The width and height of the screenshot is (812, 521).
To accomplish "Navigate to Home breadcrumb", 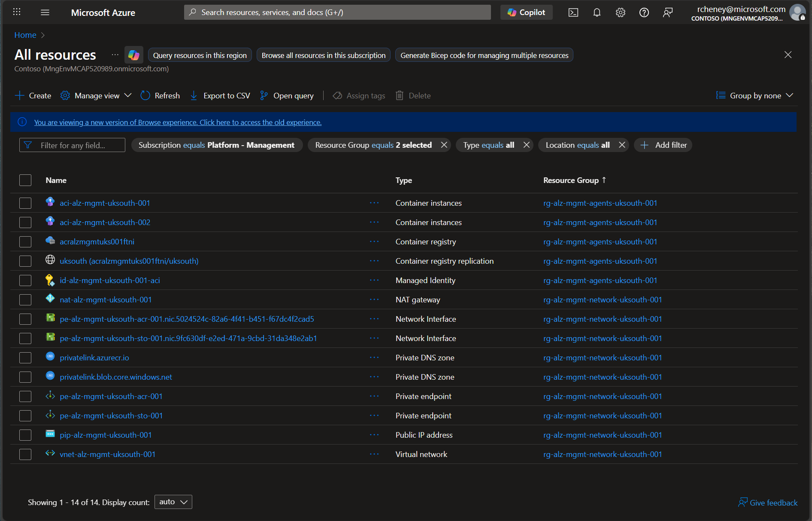I will click(25, 35).
